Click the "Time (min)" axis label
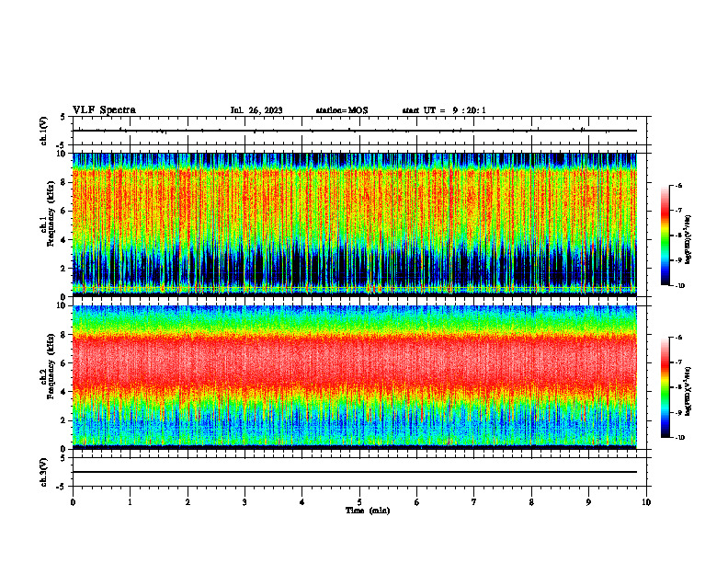 tap(368, 511)
